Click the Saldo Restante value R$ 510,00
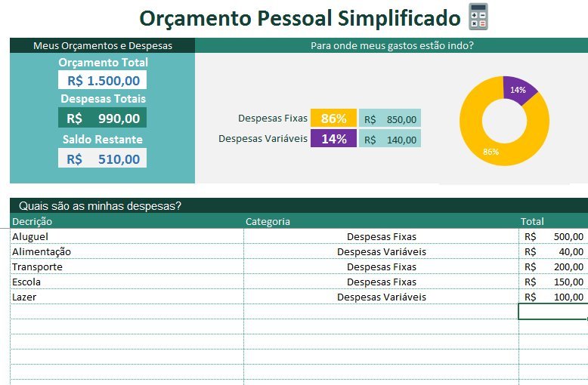The height and width of the screenshot is (385, 588). pos(103,159)
